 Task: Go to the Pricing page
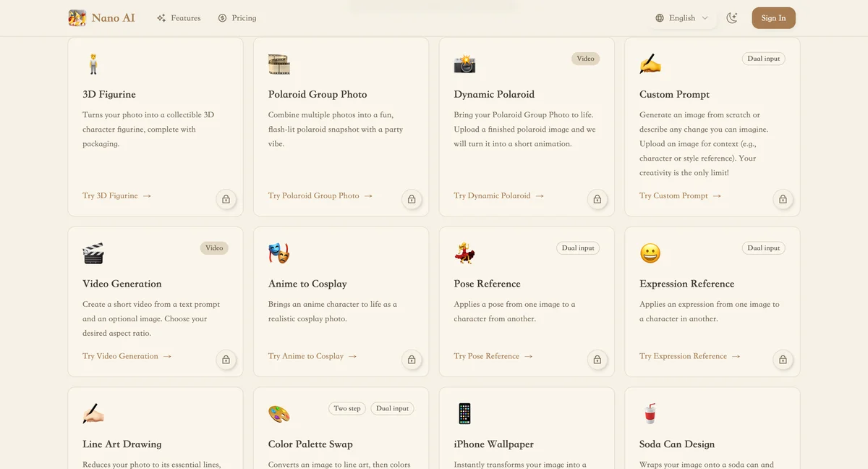pyautogui.click(x=237, y=18)
